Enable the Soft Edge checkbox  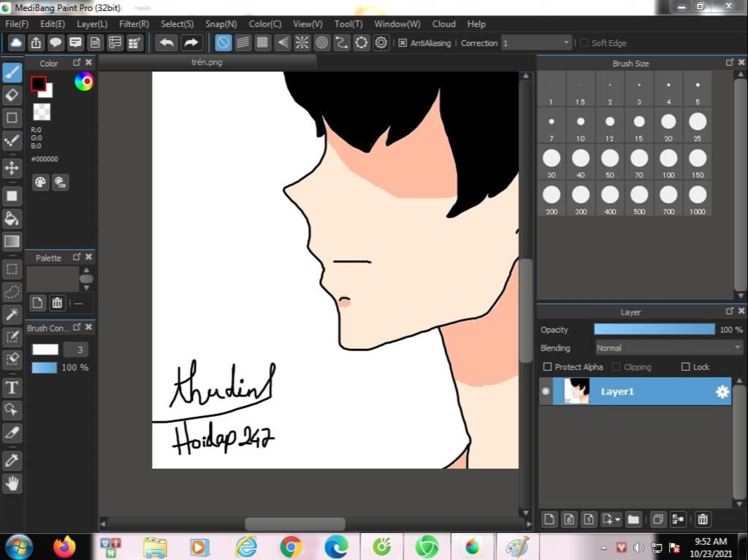tap(584, 43)
